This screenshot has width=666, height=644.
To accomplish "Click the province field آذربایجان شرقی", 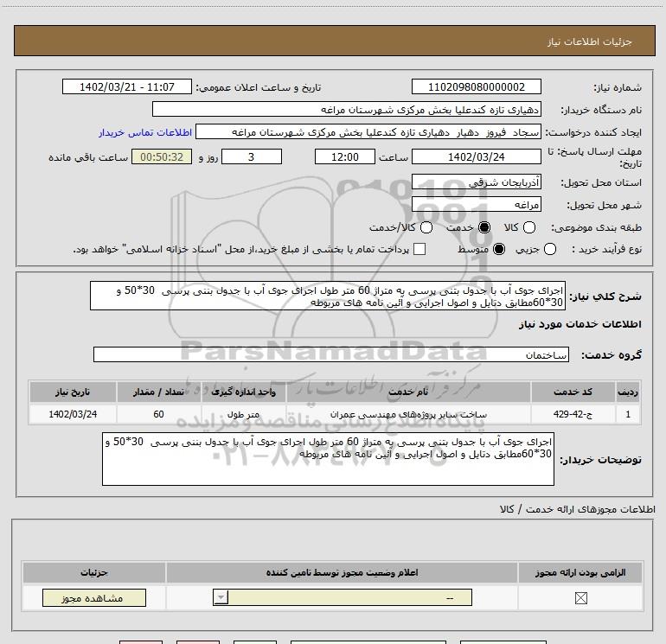I will (476, 182).
